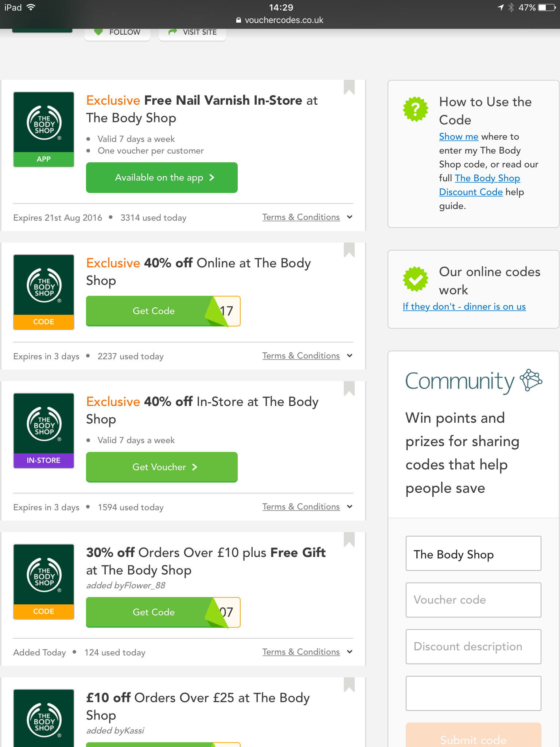560x747 pixels.
Task: Click the green question mark badge icon
Action: [415, 109]
